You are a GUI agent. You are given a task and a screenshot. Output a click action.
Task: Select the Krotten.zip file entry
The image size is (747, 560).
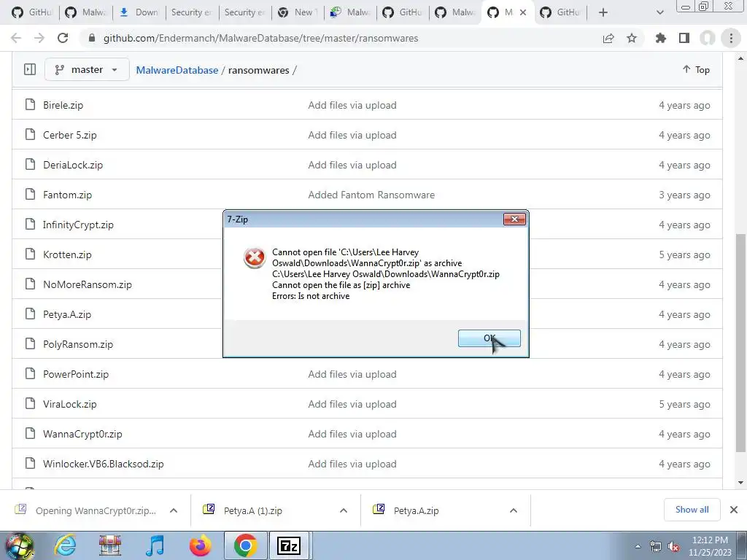(x=67, y=254)
